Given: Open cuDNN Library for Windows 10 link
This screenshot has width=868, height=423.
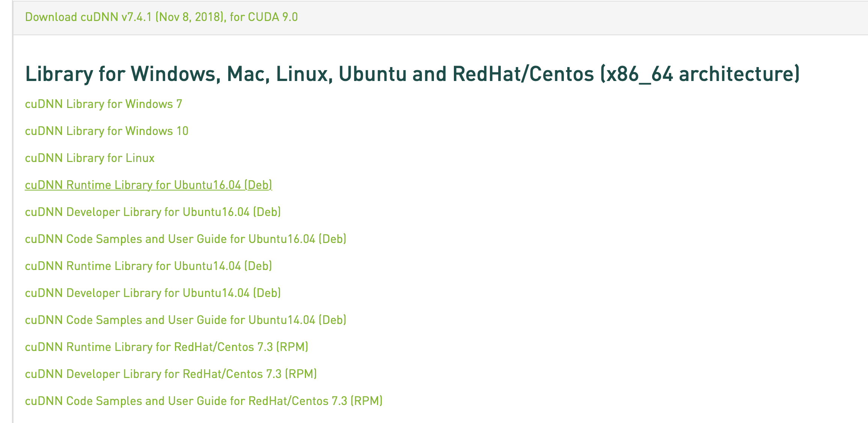Looking at the screenshot, I should point(107,131).
